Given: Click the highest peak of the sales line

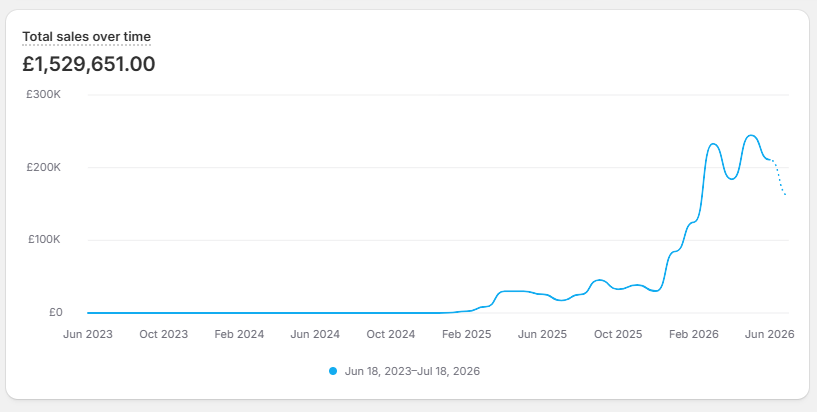Looking at the screenshot, I should [x=751, y=135].
